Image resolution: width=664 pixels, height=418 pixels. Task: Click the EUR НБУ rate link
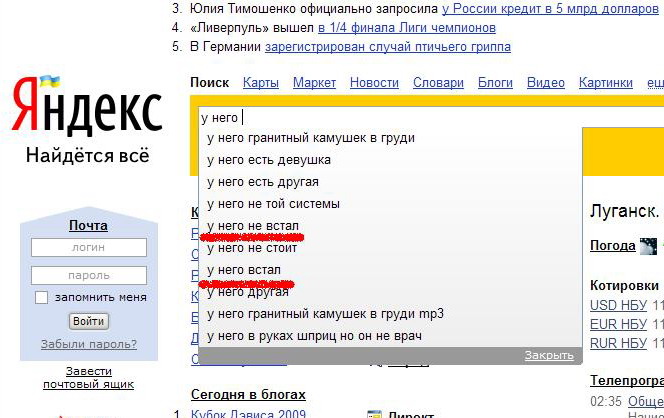click(619, 324)
